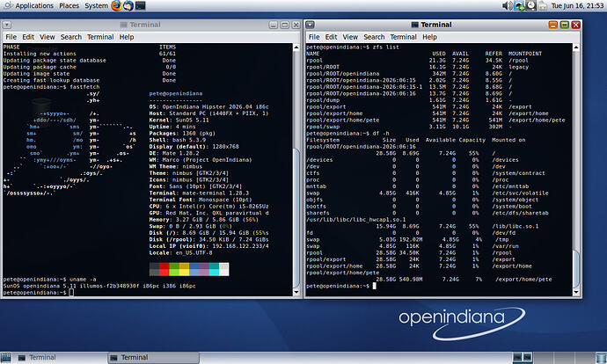Switch to the second workspace in the switcher
The height and width of the screenshot is (364, 607).
pyautogui.click(x=543, y=358)
